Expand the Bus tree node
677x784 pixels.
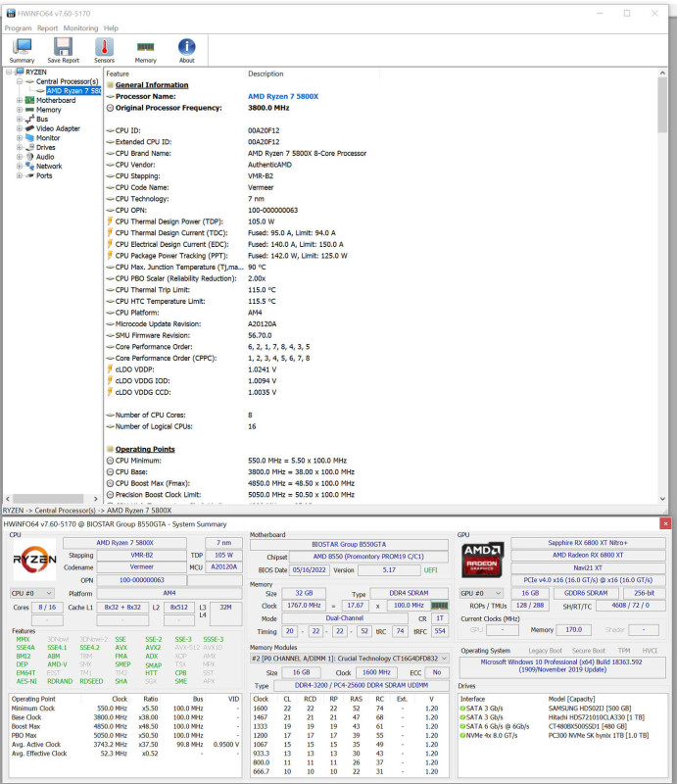[19, 119]
